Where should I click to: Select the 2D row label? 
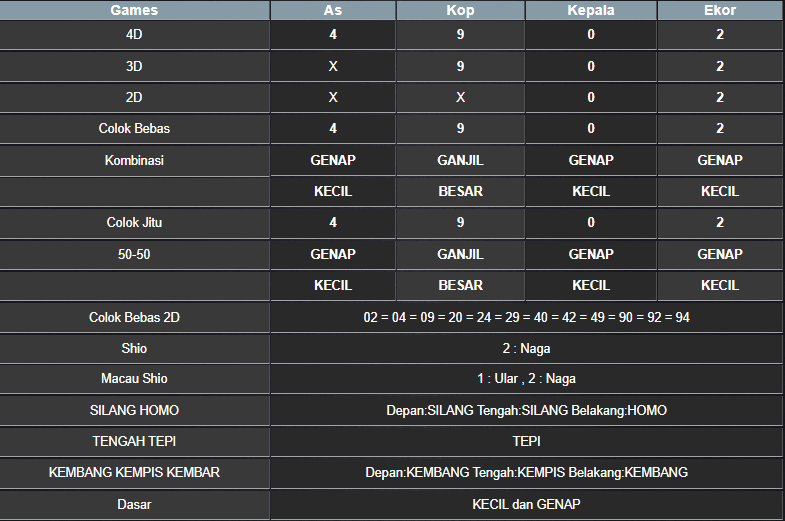[134, 97]
